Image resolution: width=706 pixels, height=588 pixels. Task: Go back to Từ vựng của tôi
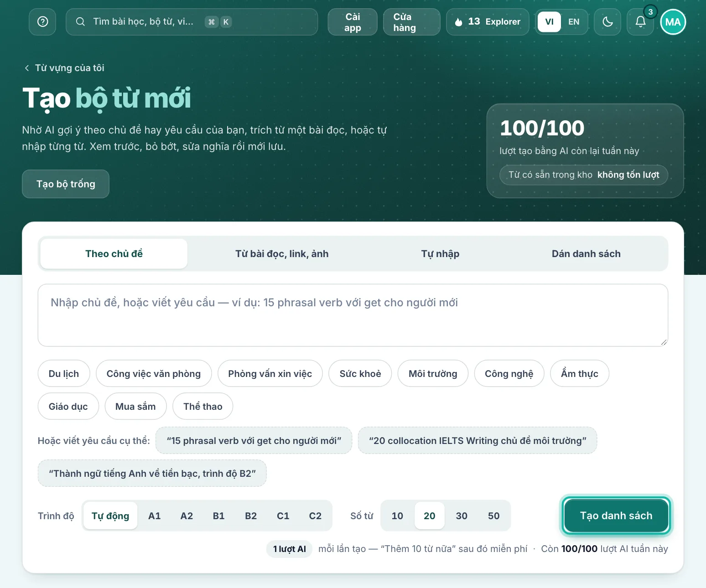tap(64, 68)
